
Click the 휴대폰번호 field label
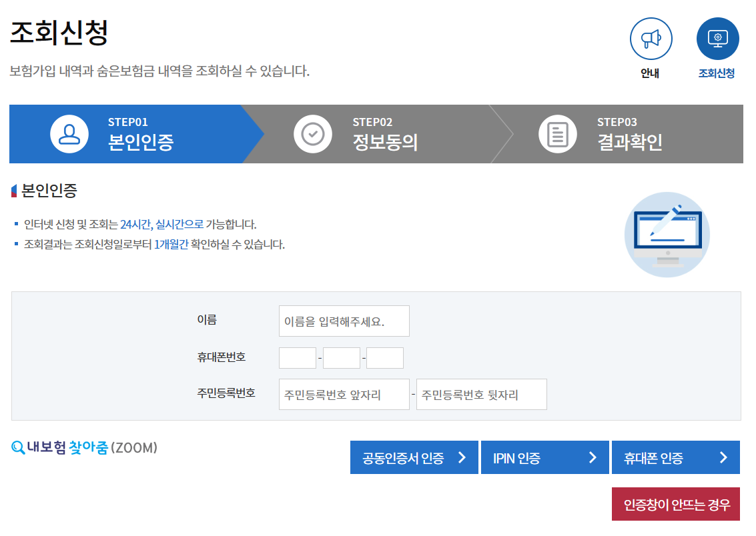click(222, 357)
